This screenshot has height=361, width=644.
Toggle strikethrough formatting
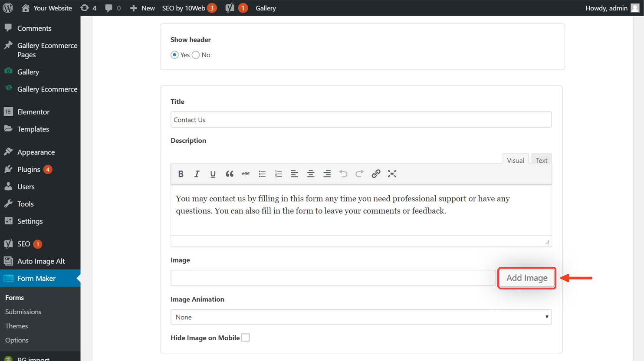point(245,174)
